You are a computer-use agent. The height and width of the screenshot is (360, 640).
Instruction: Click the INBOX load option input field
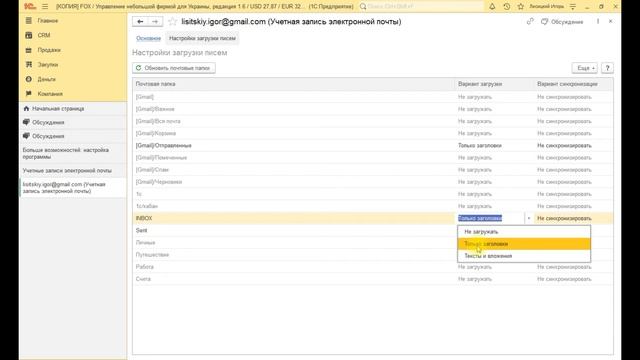click(x=491, y=218)
